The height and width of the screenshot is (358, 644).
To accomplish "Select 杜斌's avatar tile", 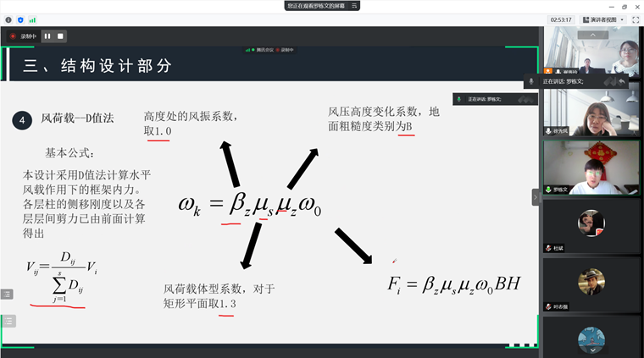I will [591, 225].
